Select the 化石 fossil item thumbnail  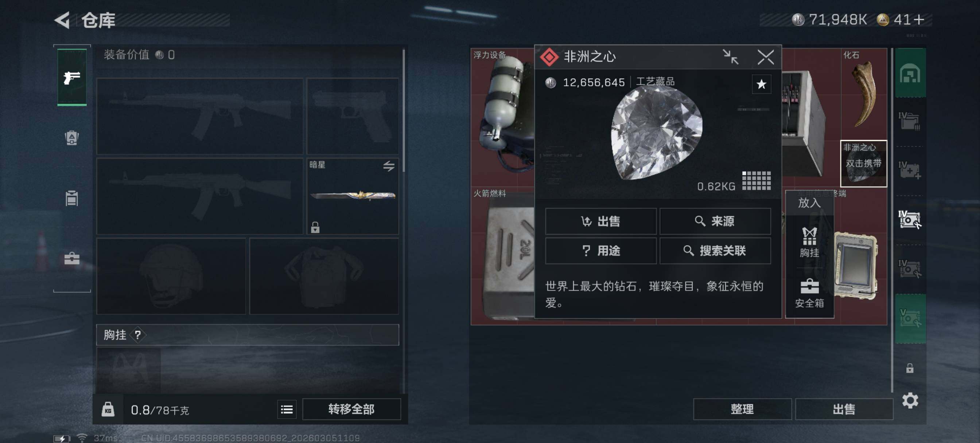864,94
